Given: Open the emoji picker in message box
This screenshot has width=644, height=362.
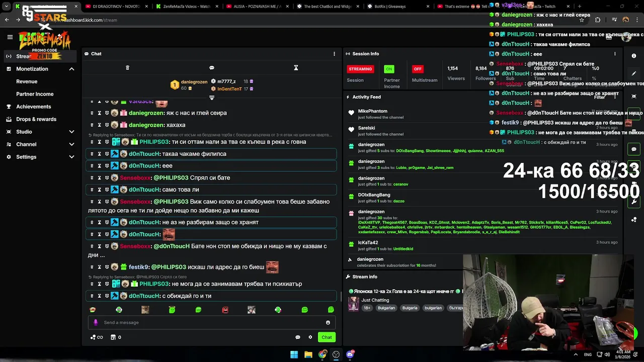Looking at the screenshot, I should 328,323.
